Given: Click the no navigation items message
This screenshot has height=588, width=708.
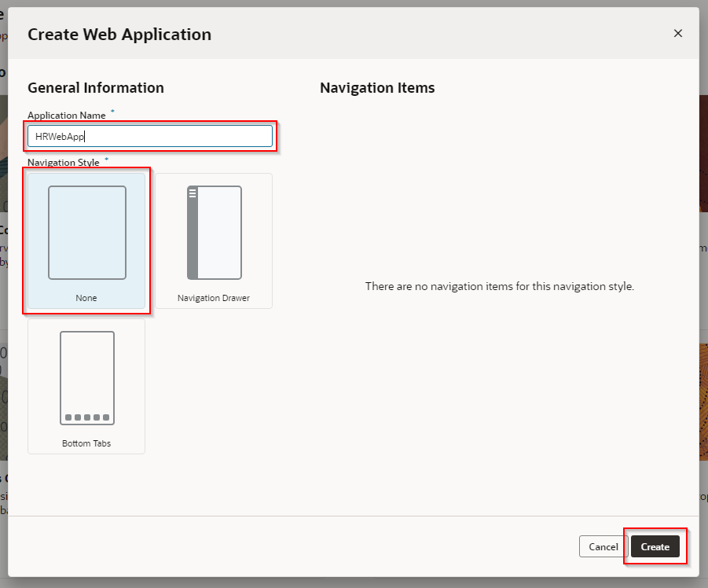Looking at the screenshot, I should pyautogui.click(x=499, y=286).
